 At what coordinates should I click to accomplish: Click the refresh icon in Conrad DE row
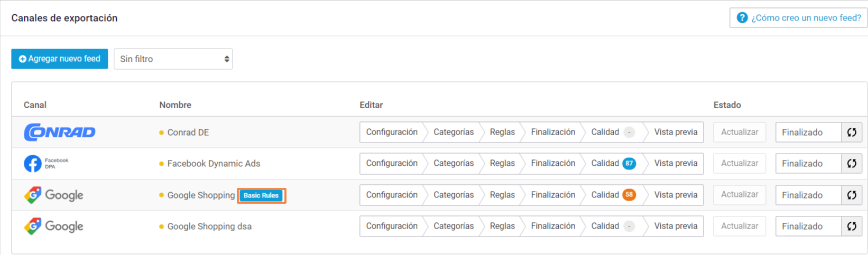click(x=852, y=132)
